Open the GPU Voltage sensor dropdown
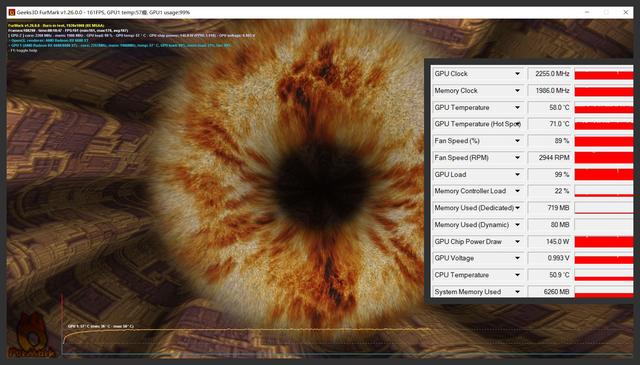This screenshot has width=640, height=365. click(517, 258)
